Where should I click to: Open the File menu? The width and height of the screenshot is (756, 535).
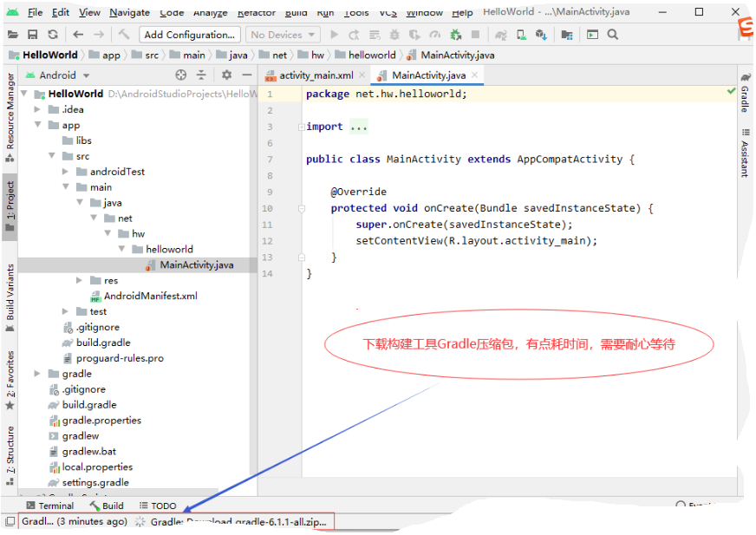36,12
